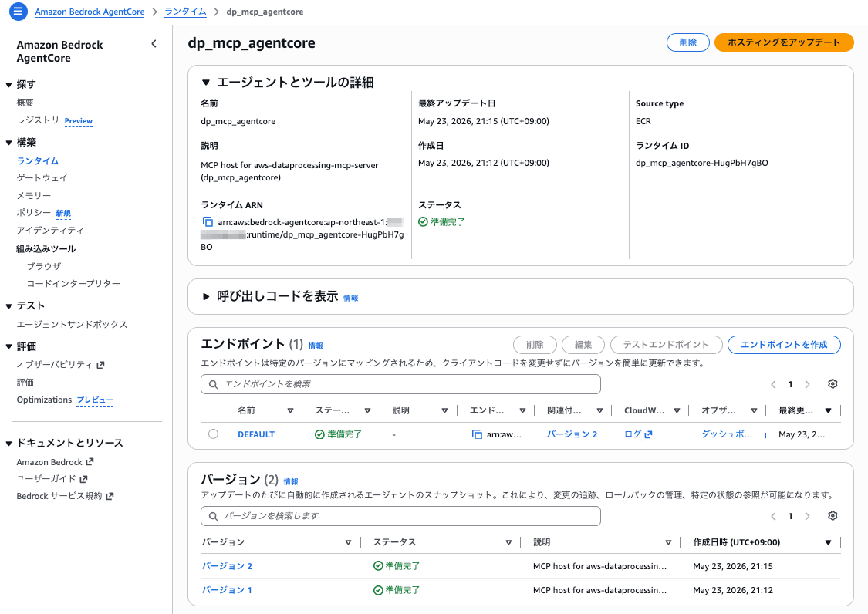The width and height of the screenshot is (868, 614).
Task: Go to next versions page arrow
Action: point(807,516)
